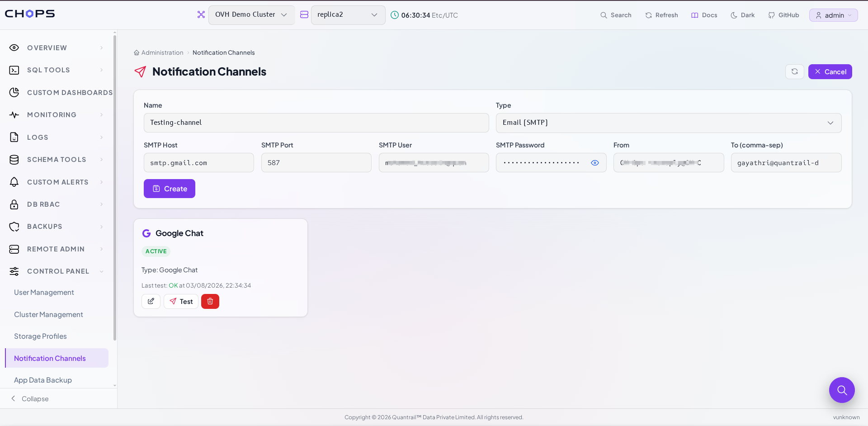Image resolution: width=868 pixels, height=426 pixels.
Task: Click the Create channel button
Action: (x=170, y=189)
